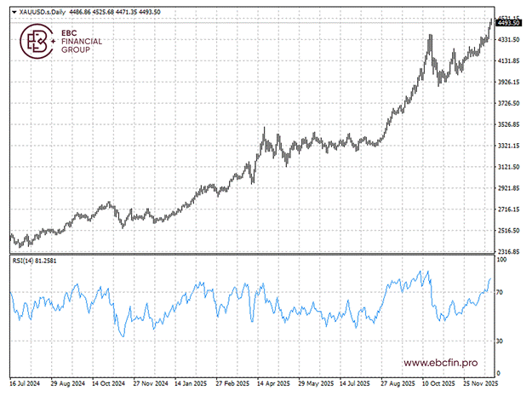532x396 pixels.
Task: Click the 3926.15 price axis label
Action: pos(510,83)
